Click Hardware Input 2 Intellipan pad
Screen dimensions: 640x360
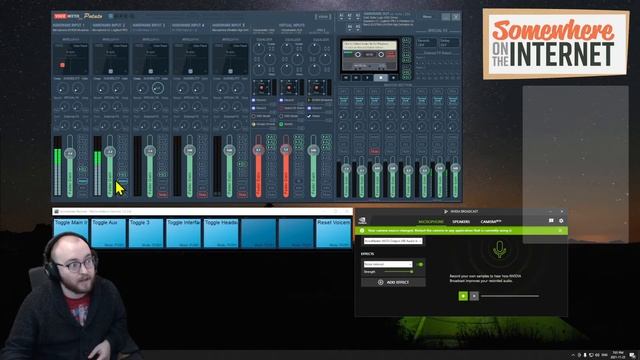111,59
